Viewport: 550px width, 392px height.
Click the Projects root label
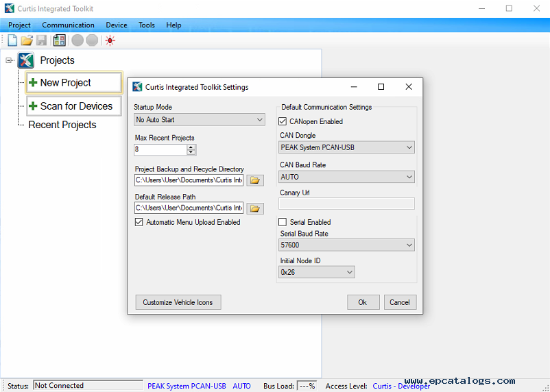57,60
